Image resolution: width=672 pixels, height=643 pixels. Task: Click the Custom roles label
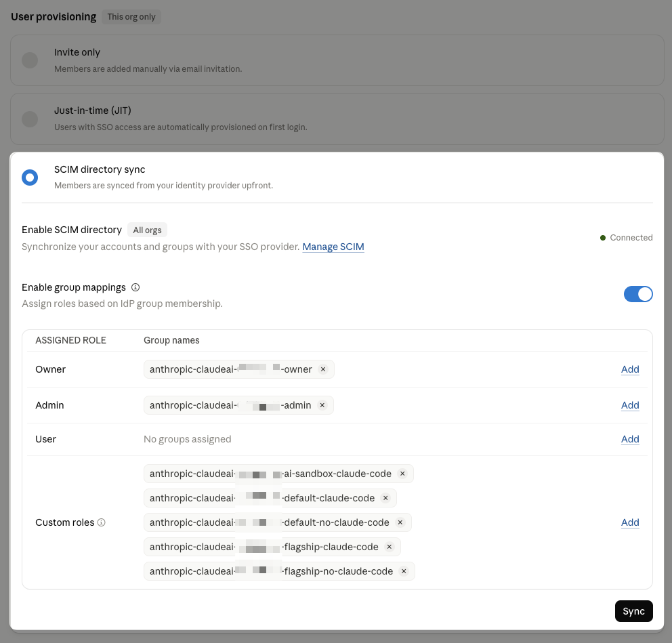coord(65,522)
